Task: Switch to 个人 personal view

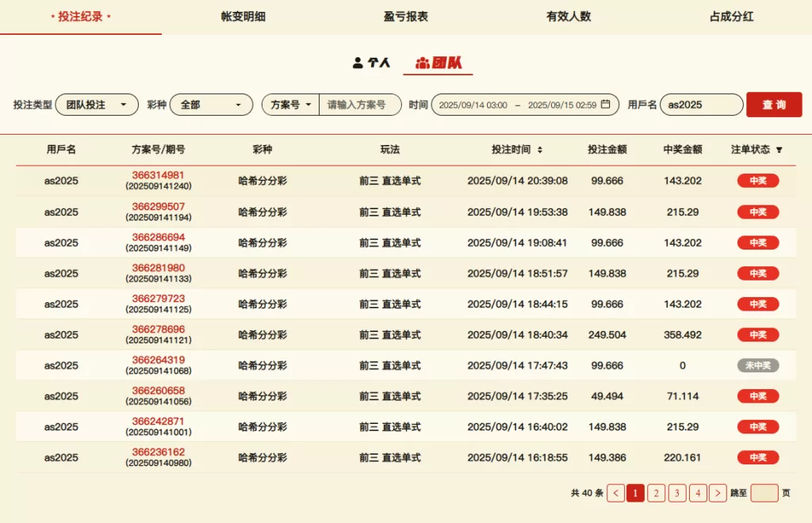Action: (371, 63)
